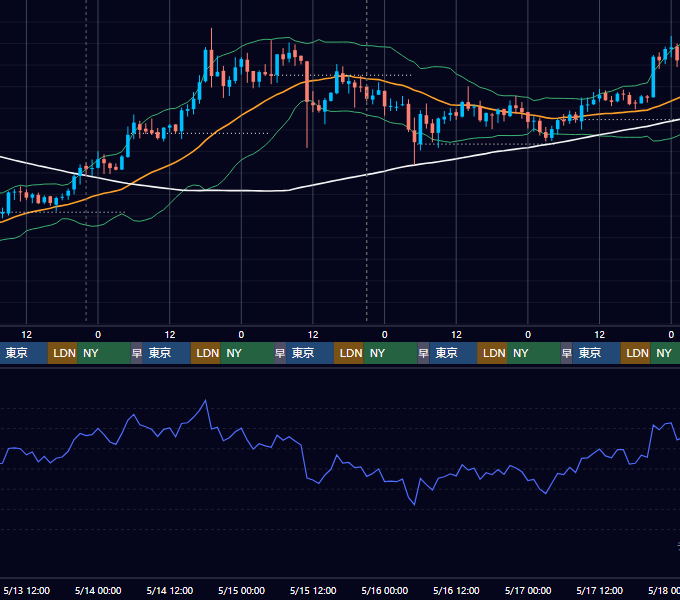Select the 東京 session block above 5/15 12:00
Screen dimensions: 680x600
click(x=310, y=353)
